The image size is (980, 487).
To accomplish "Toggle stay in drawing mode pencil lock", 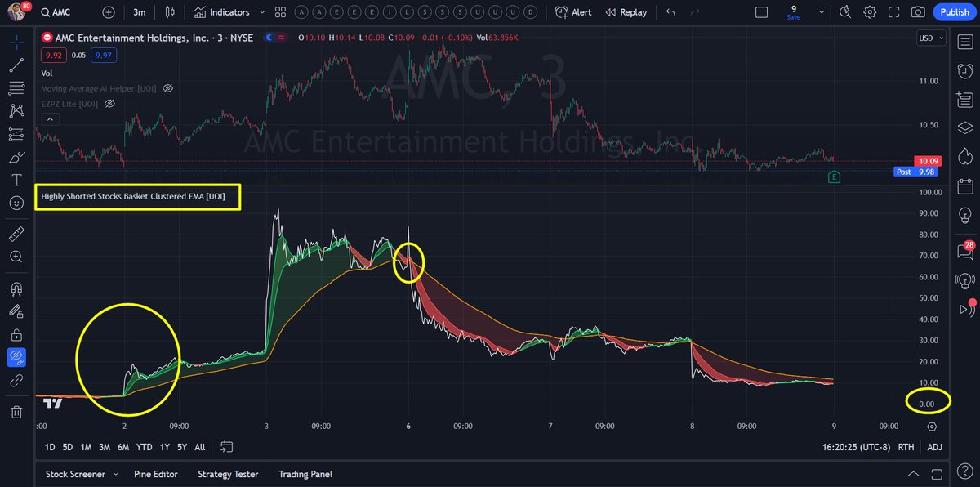I will point(16,311).
